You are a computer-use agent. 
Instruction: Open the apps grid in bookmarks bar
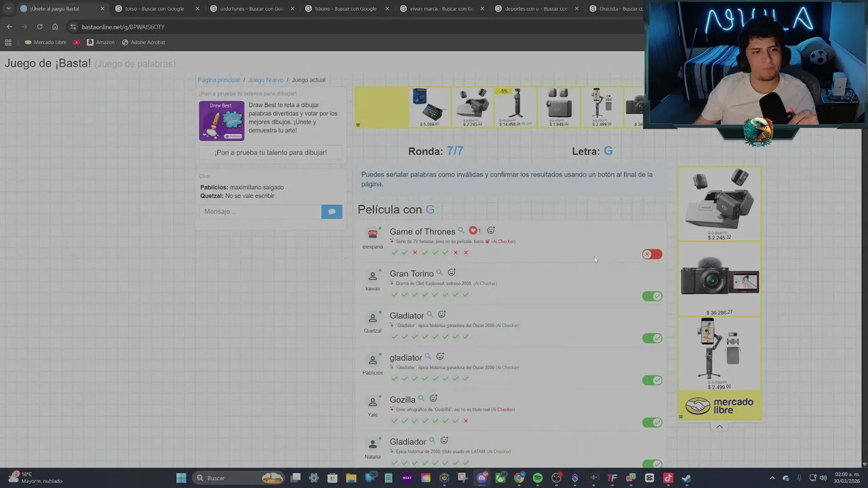[x=8, y=42]
